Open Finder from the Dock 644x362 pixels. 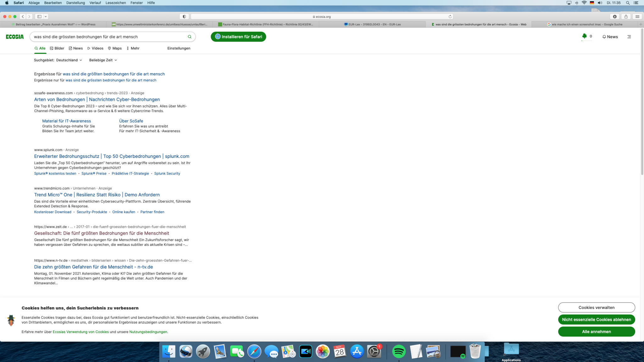point(169,351)
